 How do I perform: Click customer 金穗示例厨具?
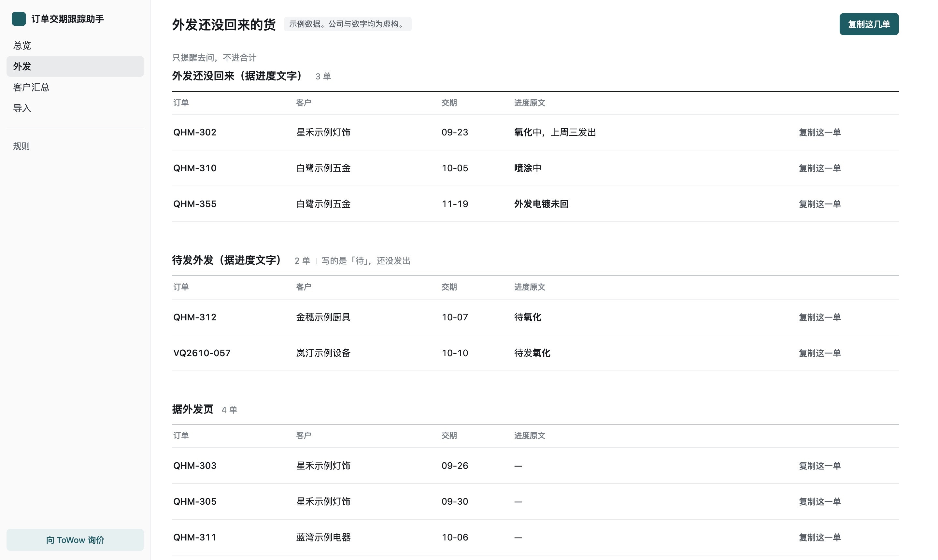coord(323,317)
